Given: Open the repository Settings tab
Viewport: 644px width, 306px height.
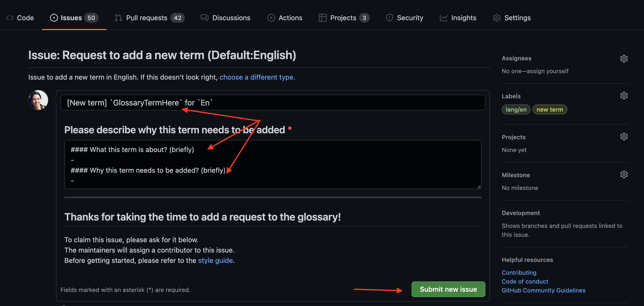Looking at the screenshot, I should click(x=512, y=18).
